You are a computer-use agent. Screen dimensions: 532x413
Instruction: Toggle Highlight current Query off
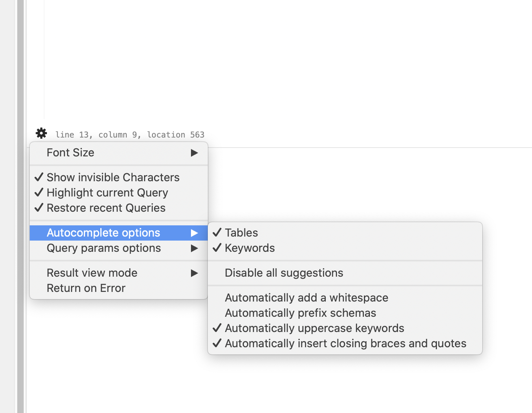click(x=107, y=192)
